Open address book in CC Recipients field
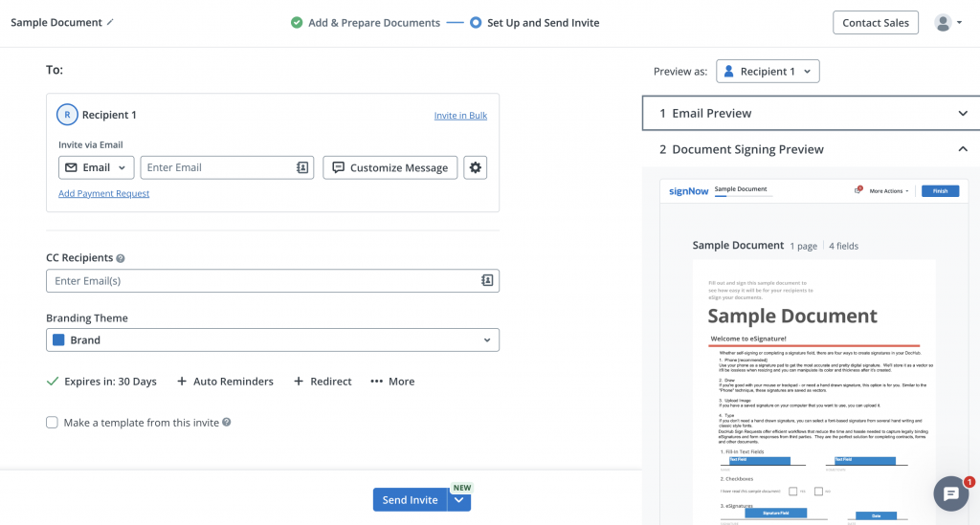Image resolution: width=980 pixels, height=525 pixels. tap(487, 280)
